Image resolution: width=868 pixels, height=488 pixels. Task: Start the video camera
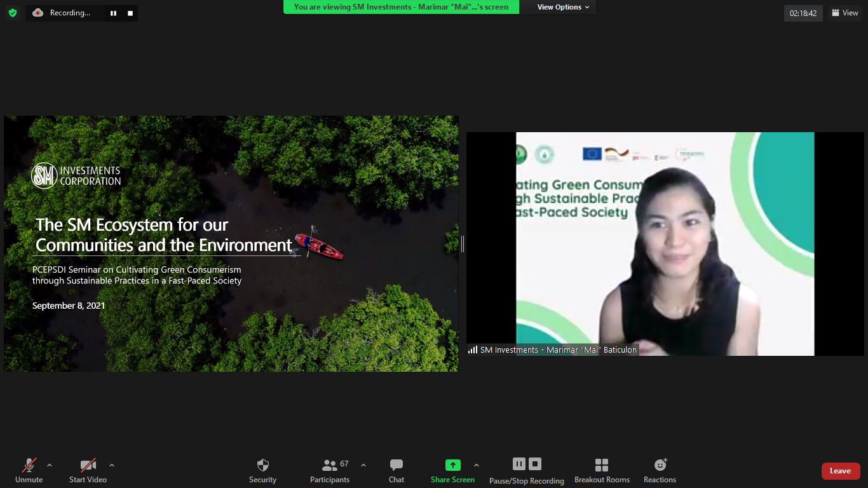coord(88,470)
